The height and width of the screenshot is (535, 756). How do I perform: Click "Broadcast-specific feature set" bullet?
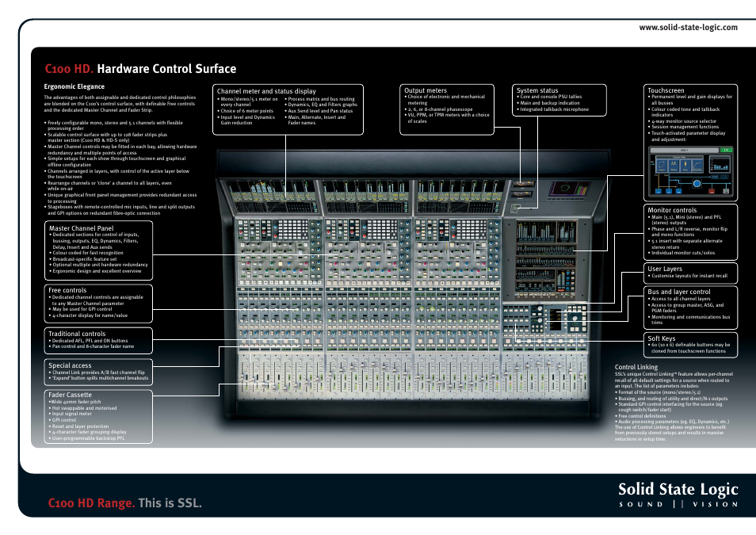[x=82, y=259]
